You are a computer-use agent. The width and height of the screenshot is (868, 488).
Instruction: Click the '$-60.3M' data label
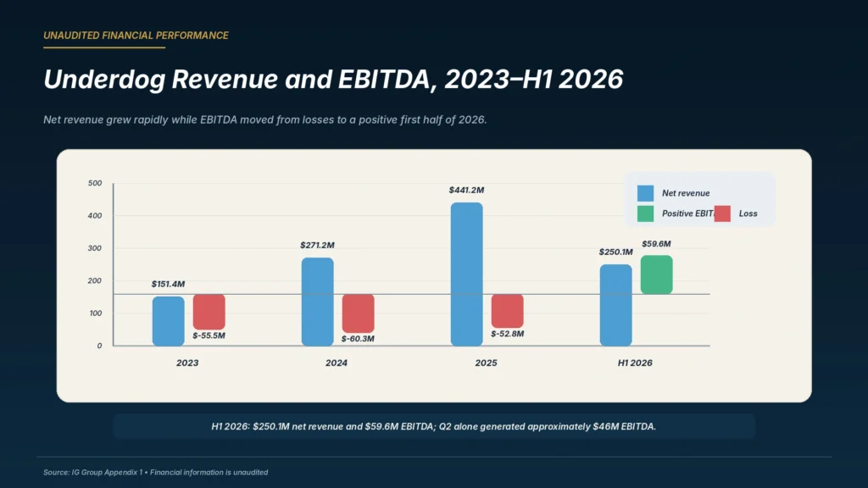[x=358, y=339]
